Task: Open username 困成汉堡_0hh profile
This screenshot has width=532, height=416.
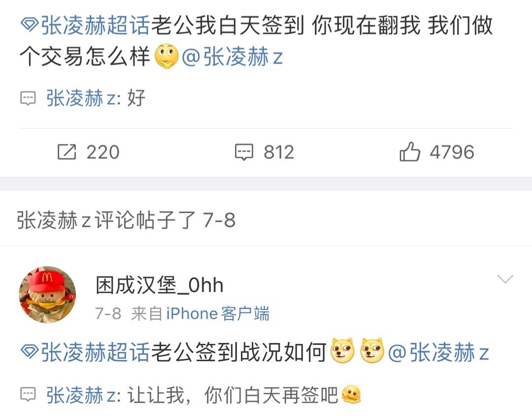Action: tap(160, 285)
